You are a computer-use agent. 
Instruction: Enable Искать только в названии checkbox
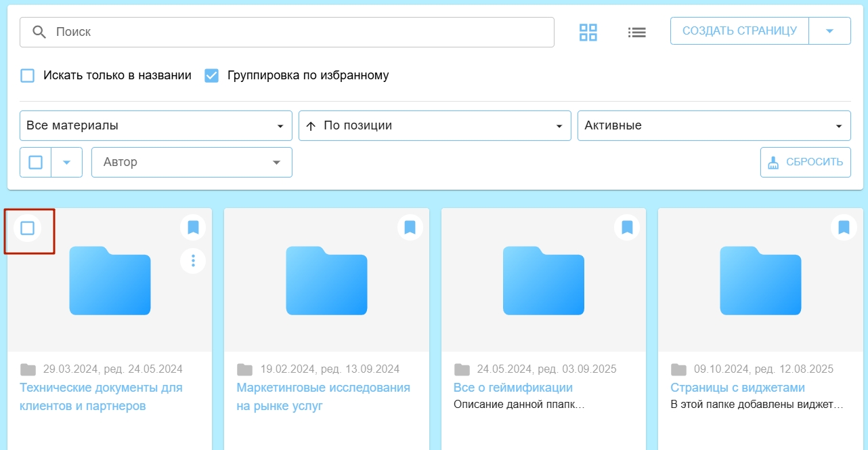tap(27, 75)
